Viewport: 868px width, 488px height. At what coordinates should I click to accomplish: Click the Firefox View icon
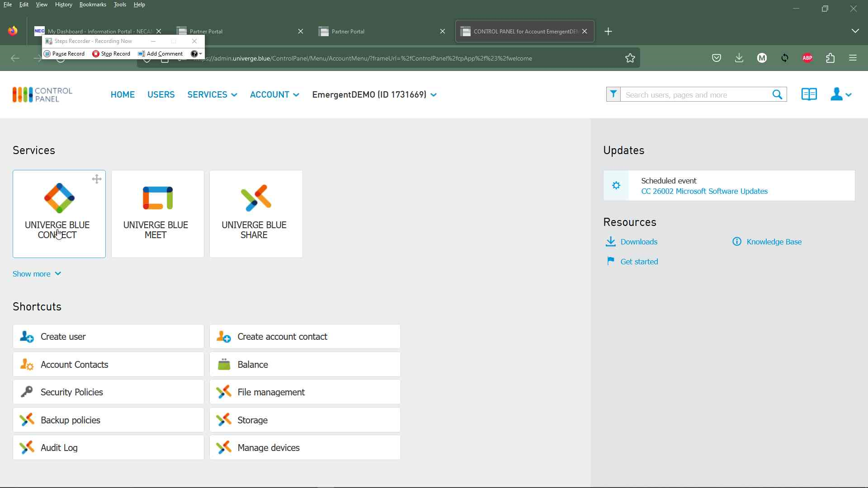pos(13,31)
